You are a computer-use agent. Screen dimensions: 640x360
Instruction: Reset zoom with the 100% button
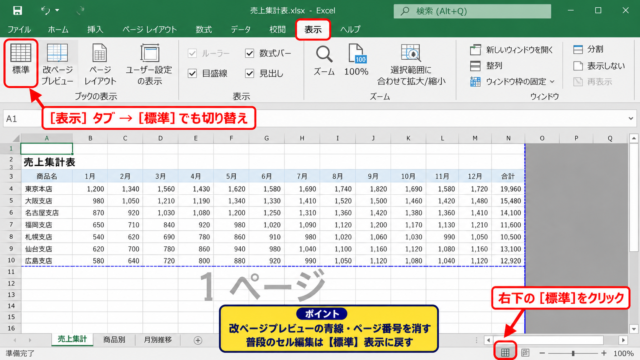pos(356,60)
